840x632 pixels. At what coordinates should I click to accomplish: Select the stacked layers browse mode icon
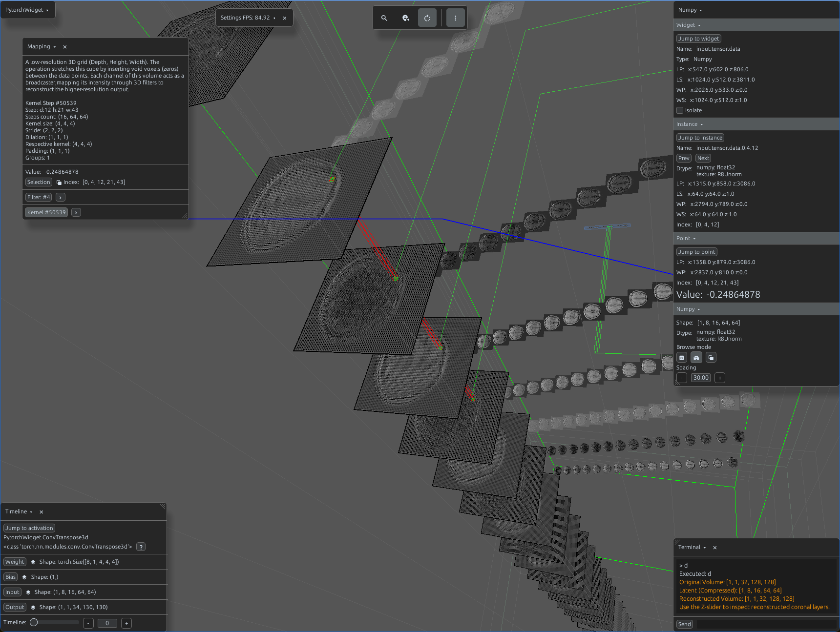[711, 358]
